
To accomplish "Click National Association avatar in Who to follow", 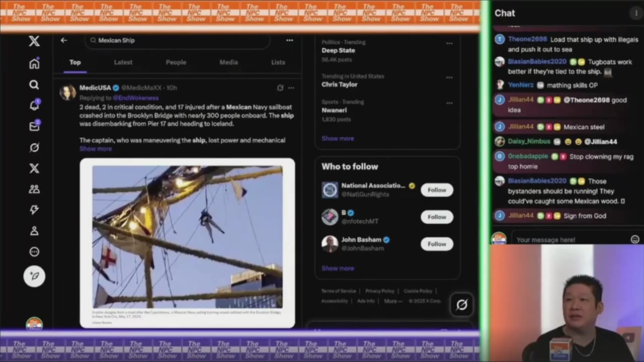I will tap(330, 190).
